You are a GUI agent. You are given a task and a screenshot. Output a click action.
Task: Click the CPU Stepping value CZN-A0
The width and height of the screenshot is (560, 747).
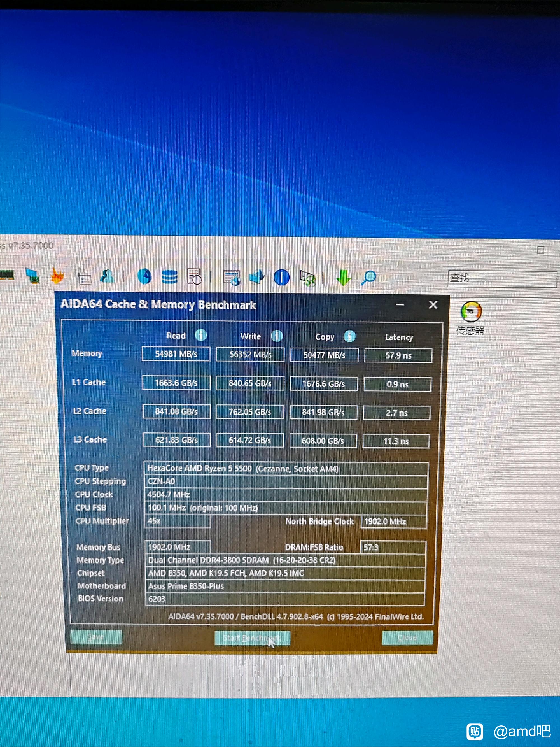[x=286, y=481]
